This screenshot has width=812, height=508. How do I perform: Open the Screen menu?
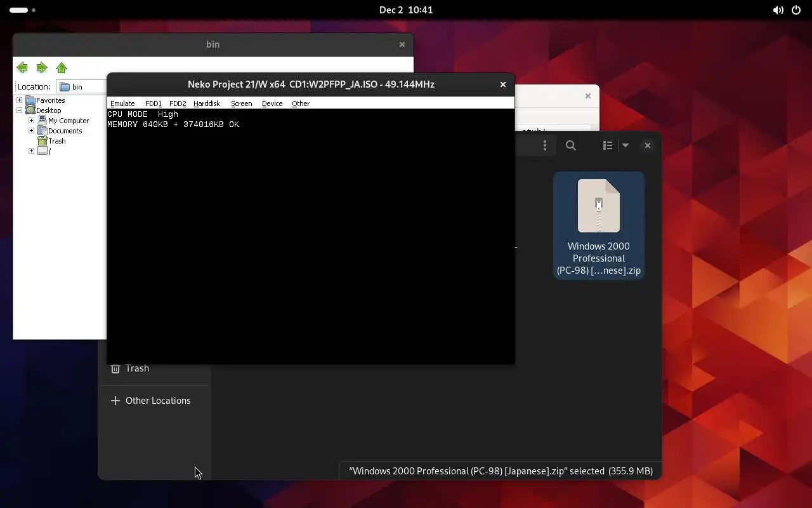(242, 104)
